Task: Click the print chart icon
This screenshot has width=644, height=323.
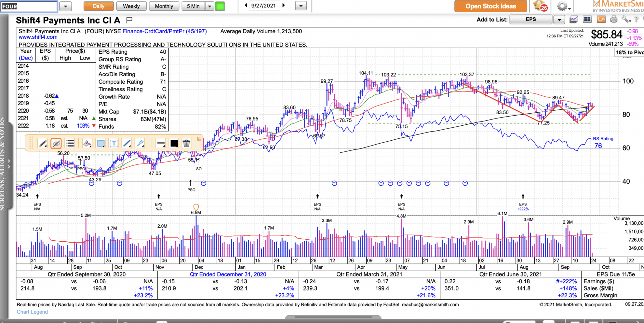Action: pyautogui.click(x=613, y=20)
